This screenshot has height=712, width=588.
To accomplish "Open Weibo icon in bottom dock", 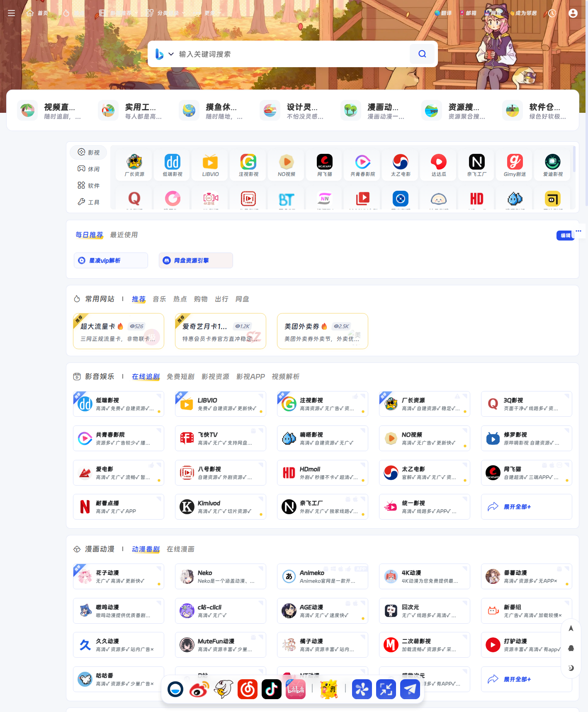I will (199, 689).
